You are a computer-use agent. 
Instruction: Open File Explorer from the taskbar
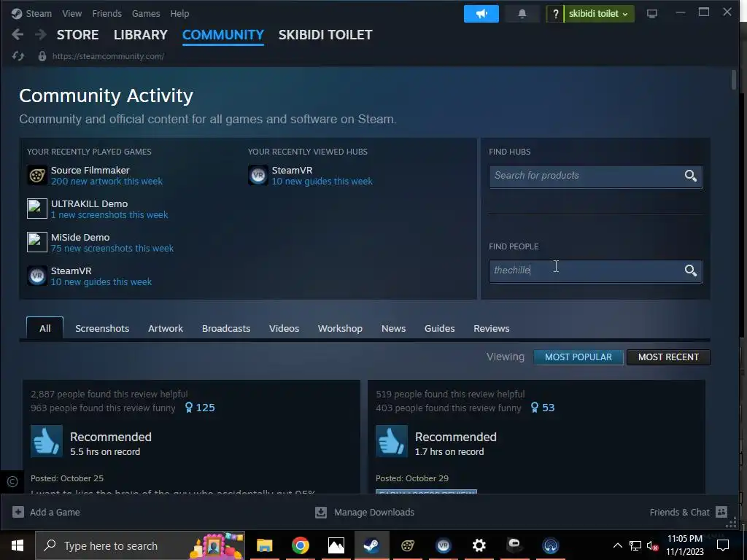(x=264, y=545)
